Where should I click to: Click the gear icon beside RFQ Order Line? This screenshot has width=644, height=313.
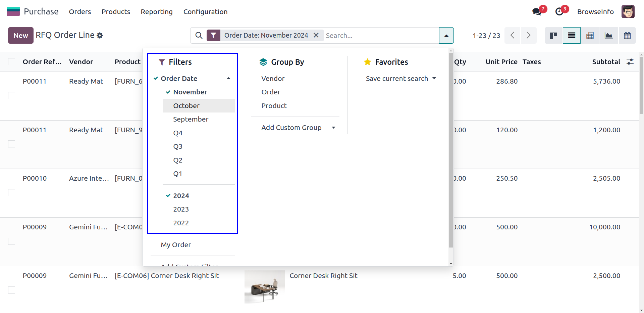tap(100, 35)
